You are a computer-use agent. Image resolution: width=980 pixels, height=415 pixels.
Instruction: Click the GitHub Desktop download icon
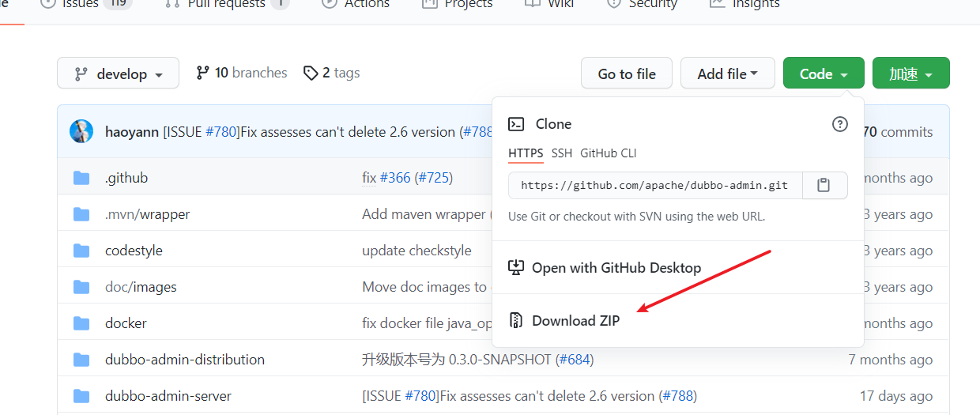(x=516, y=268)
